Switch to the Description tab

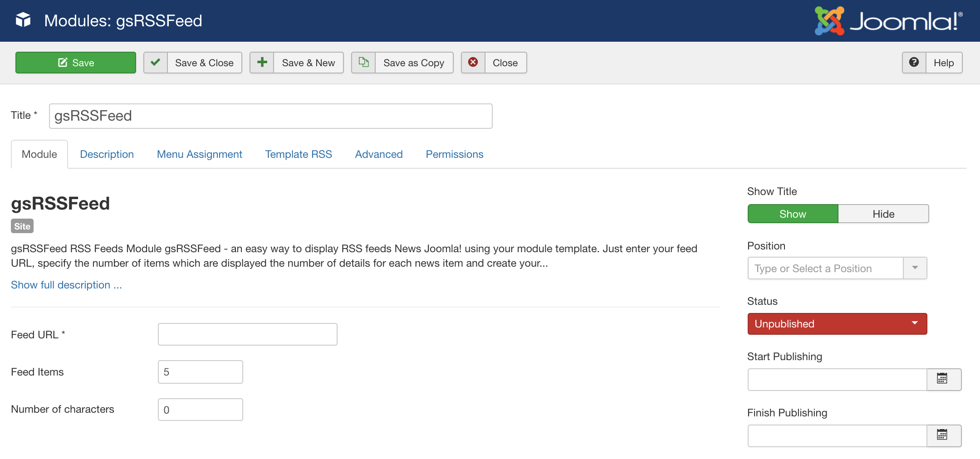(x=107, y=154)
